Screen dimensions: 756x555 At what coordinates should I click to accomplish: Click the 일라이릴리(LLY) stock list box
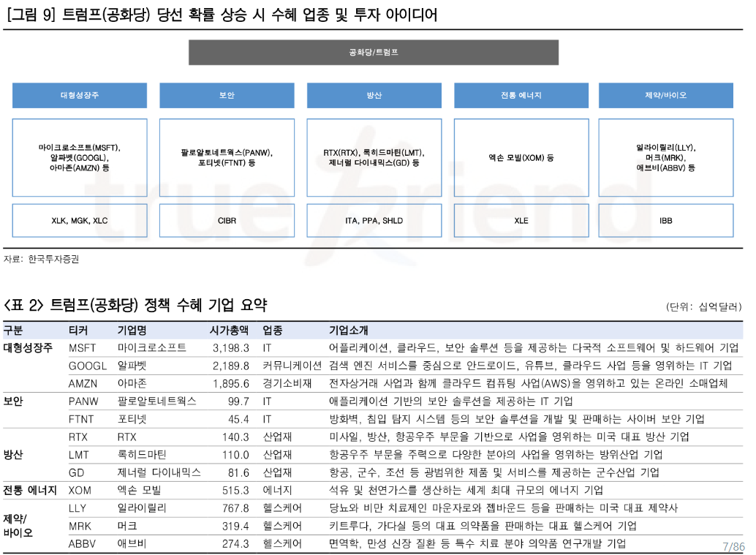tap(666, 158)
